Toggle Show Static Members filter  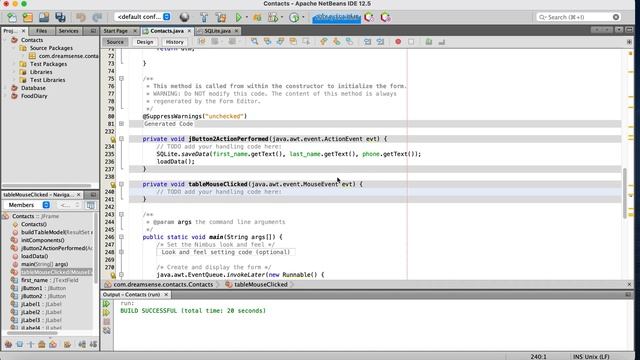[31, 344]
